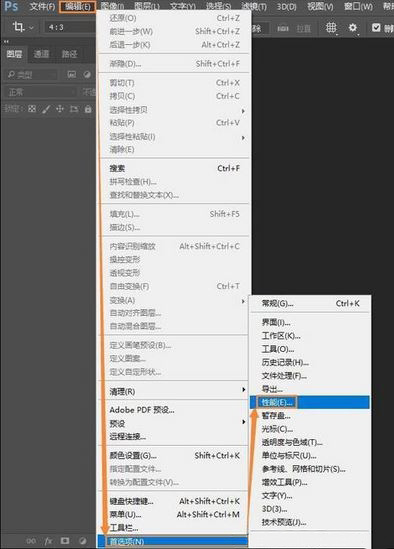Open 光标(C)... preferences
This screenshot has width=394, height=549.
[x=310, y=429]
